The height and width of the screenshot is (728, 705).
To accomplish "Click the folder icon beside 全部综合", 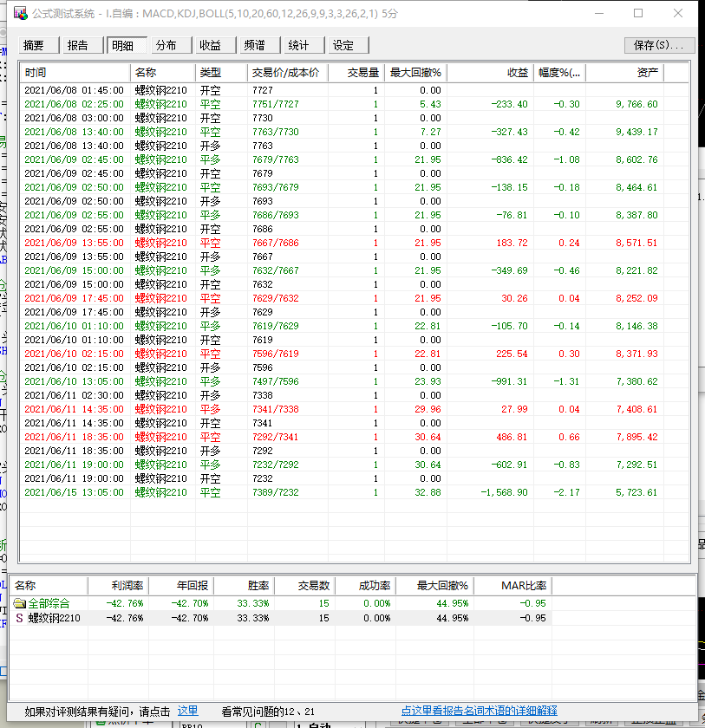I will [19, 603].
